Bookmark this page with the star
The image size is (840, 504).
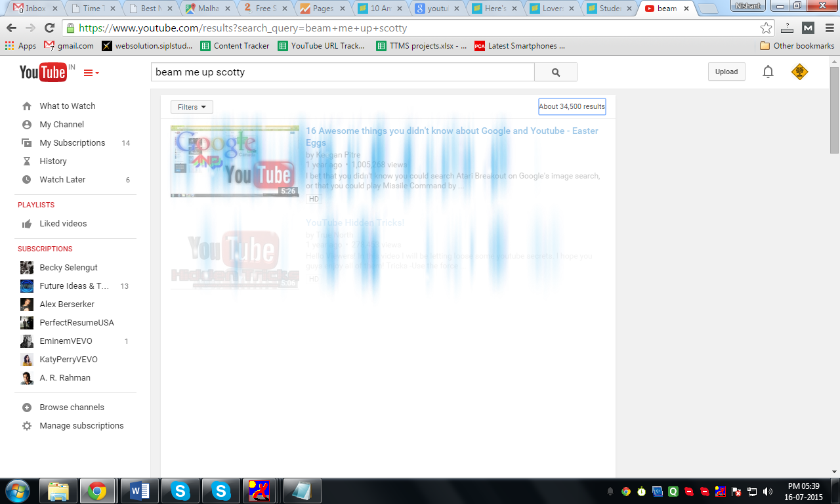coord(766,28)
